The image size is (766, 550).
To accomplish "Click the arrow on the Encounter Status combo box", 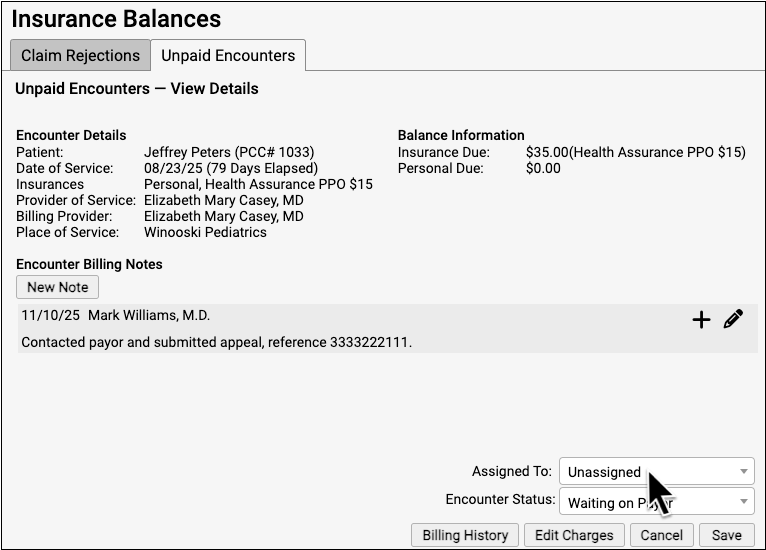I will 744,502.
